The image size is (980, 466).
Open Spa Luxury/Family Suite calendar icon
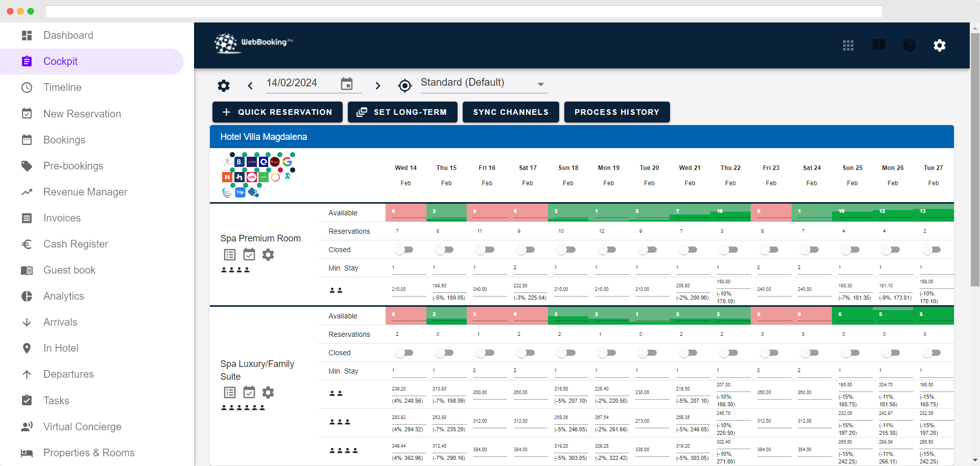coord(249,392)
